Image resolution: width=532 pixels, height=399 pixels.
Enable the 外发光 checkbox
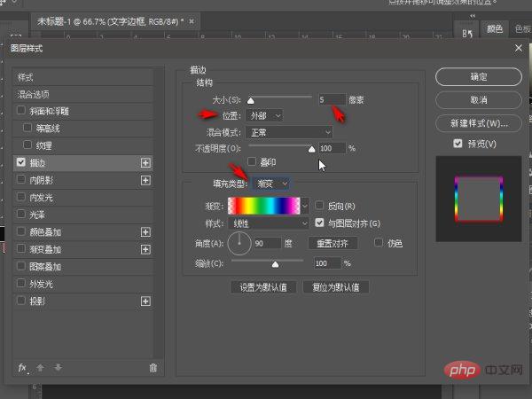click(21, 283)
